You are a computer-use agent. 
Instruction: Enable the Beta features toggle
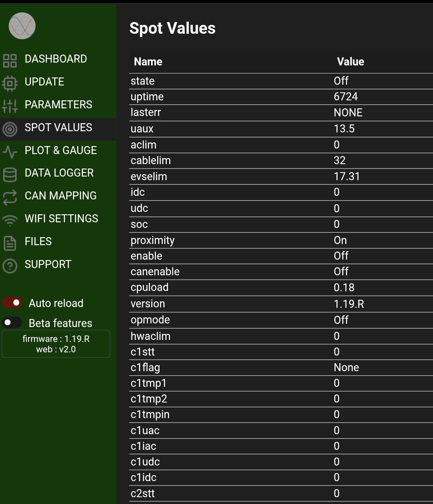click(x=12, y=323)
